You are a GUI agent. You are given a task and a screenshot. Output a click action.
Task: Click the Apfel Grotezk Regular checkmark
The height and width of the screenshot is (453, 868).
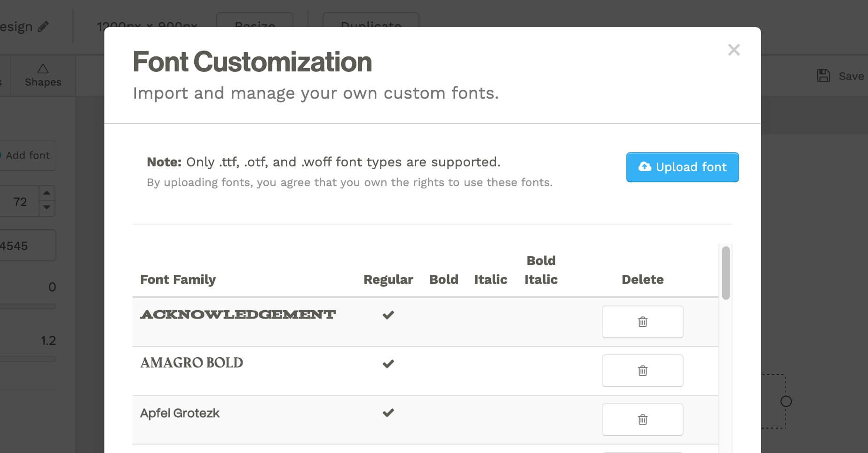[388, 413]
